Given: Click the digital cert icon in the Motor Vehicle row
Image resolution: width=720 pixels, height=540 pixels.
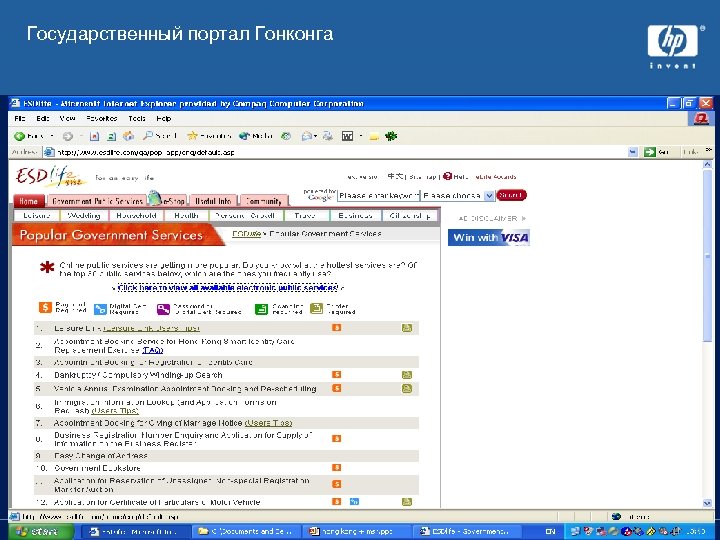Looking at the screenshot, I should click(x=354, y=502).
